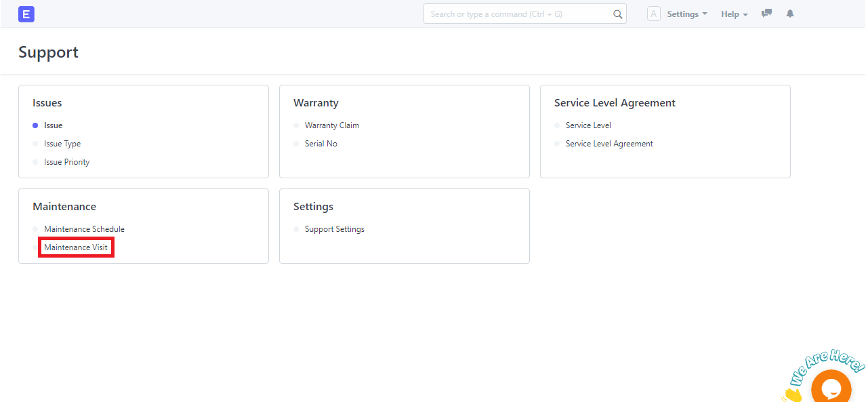Click the search magnifier icon
The image size is (868, 402).
(617, 14)
